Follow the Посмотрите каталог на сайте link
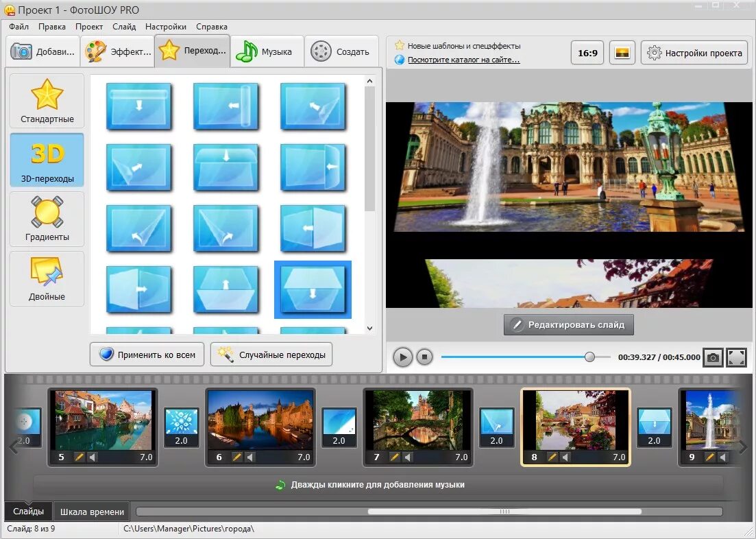The width and height of the screenshot is (756, 539). tap(464, 60)
